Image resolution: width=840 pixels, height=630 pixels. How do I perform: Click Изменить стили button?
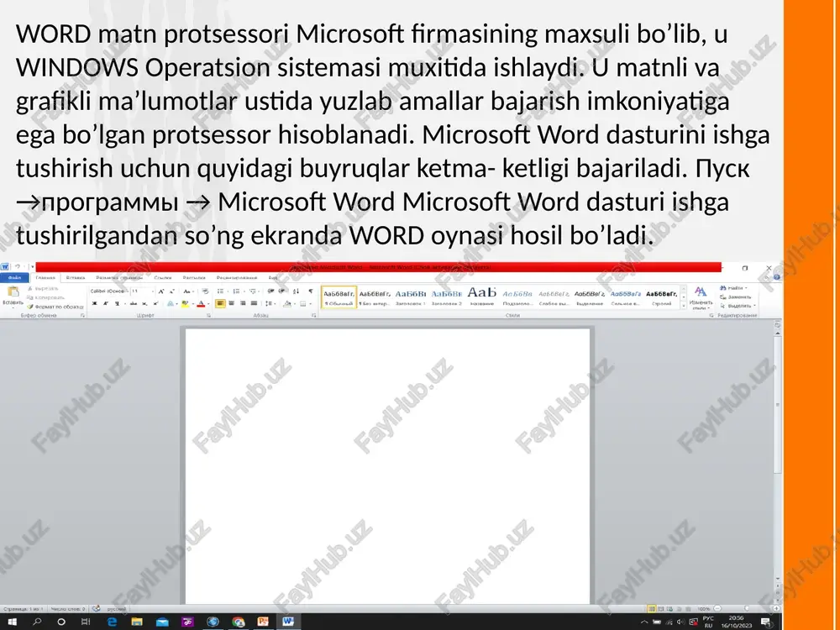click(x=701, y=297)
